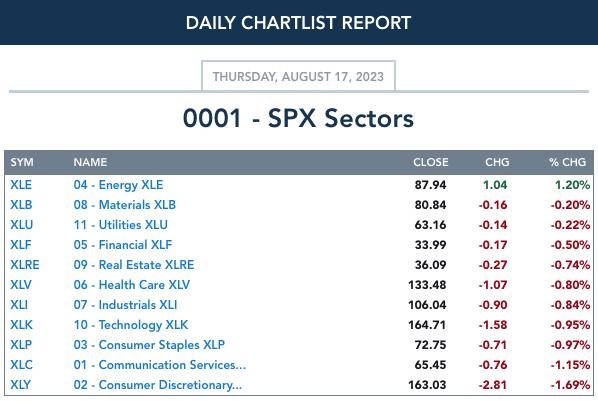Select '11 - Utilities XLU' name link

[x=121, y=225]
